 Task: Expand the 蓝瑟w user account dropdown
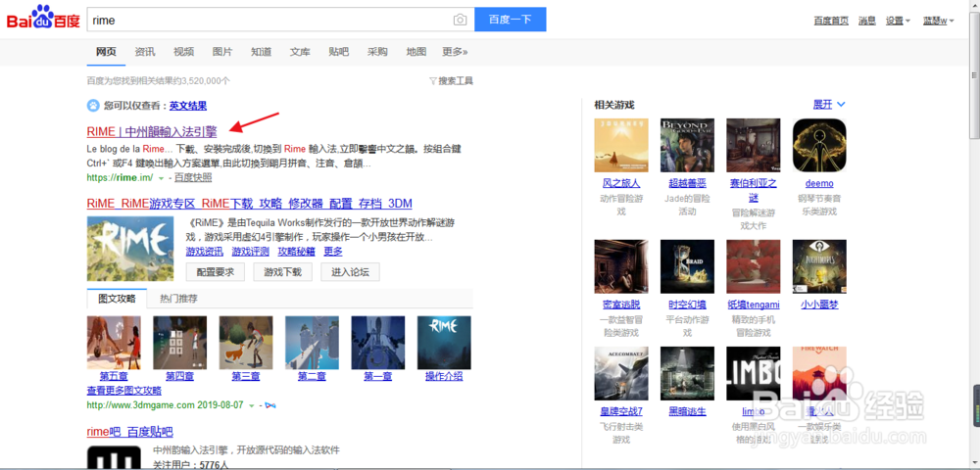938,21
